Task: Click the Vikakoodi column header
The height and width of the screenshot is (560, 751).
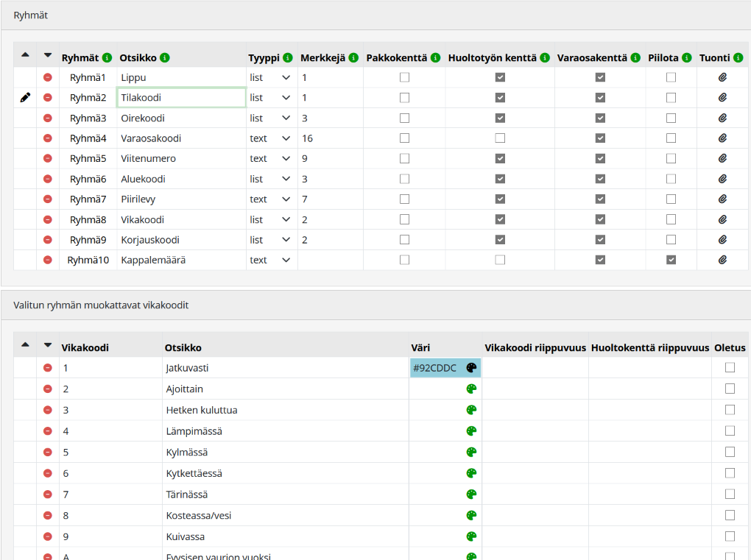Action: click(x=85, y=347)
